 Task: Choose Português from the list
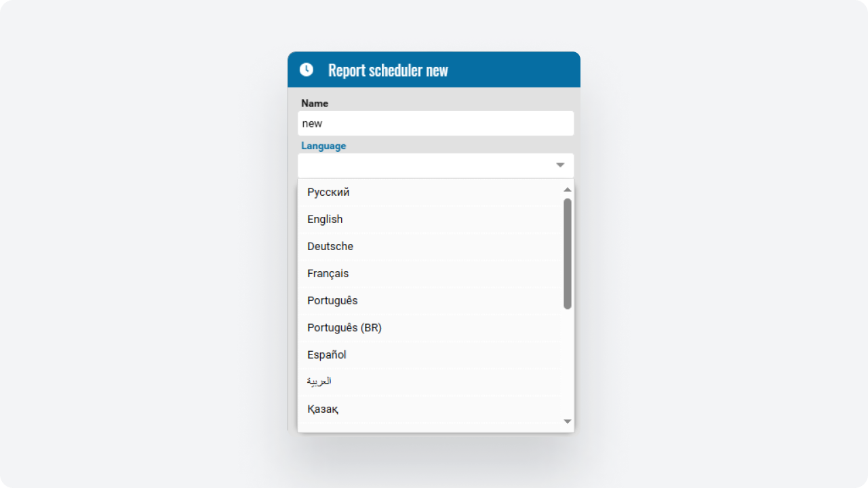(332, 301)
